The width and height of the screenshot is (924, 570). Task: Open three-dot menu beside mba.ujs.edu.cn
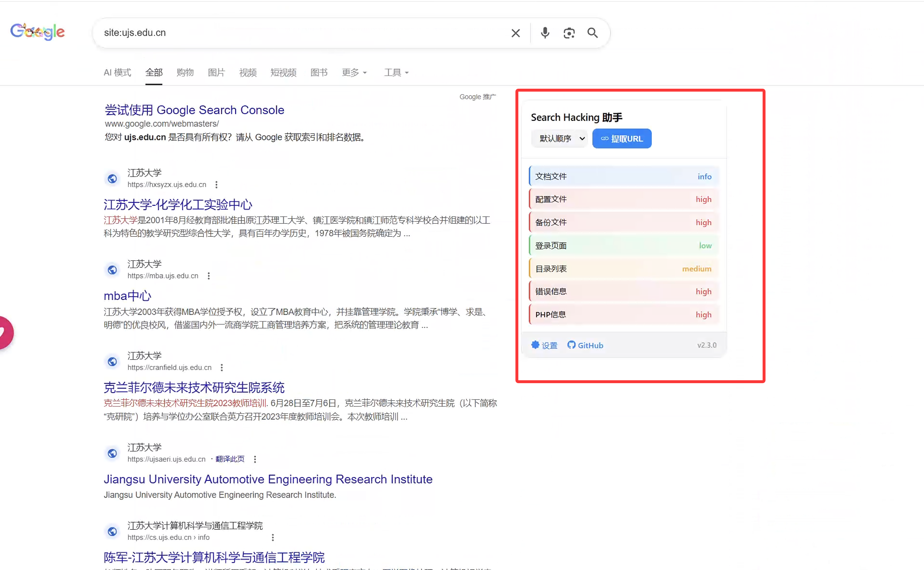[x=208, y=276]
